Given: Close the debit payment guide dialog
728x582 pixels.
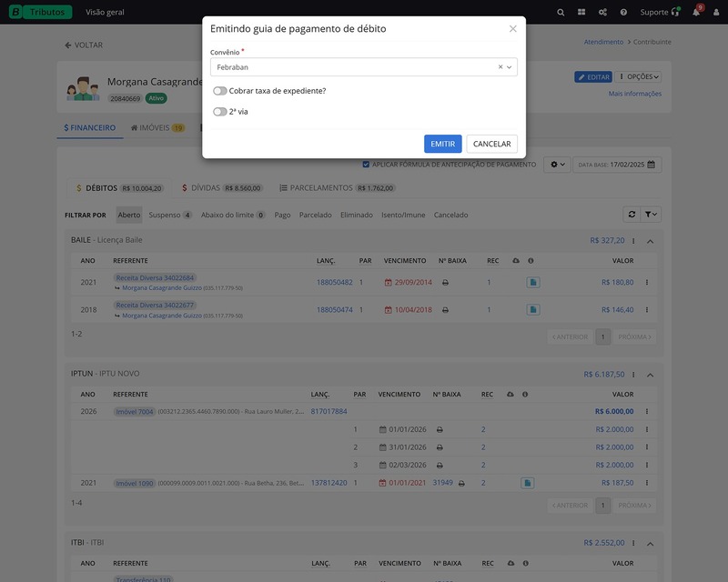Looking at the screenshot, I should point(512,29).
